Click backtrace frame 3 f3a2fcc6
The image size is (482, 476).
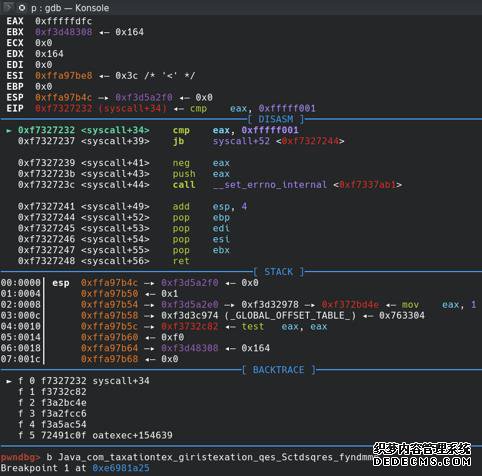(52, 413)
